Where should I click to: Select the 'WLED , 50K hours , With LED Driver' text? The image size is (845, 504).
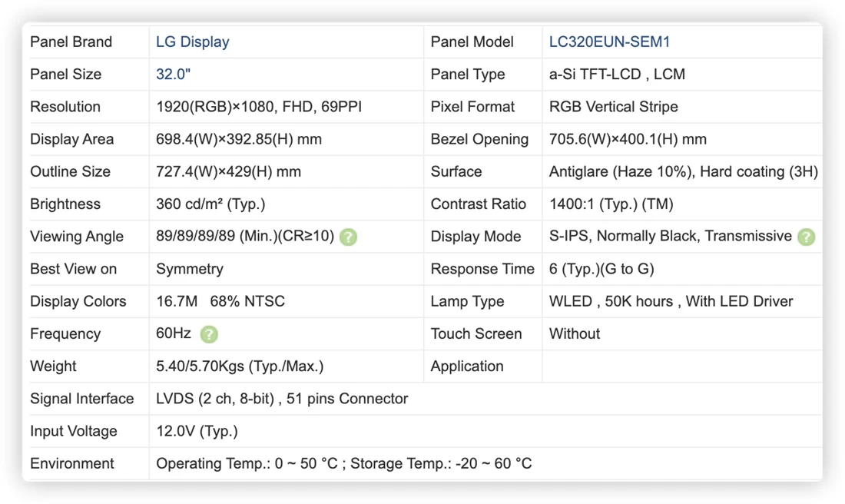point(671,301)
